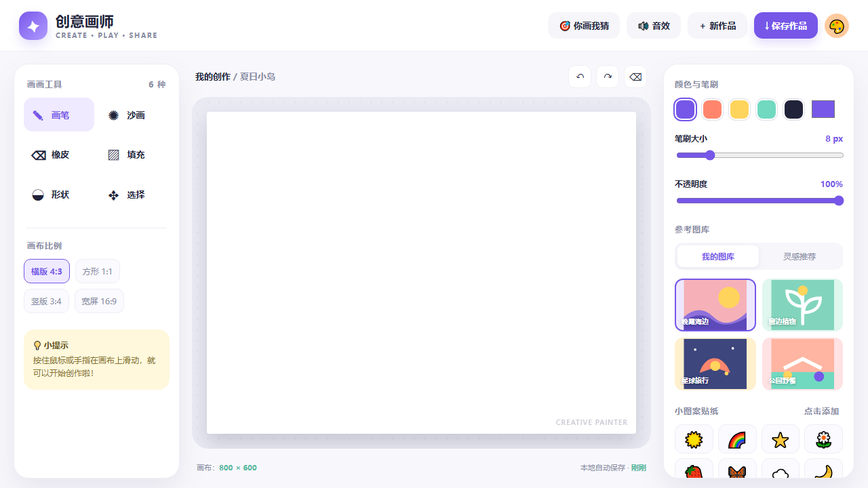Add the flower sticker
The height and width of the screenshot is (488, 868).
824,439
